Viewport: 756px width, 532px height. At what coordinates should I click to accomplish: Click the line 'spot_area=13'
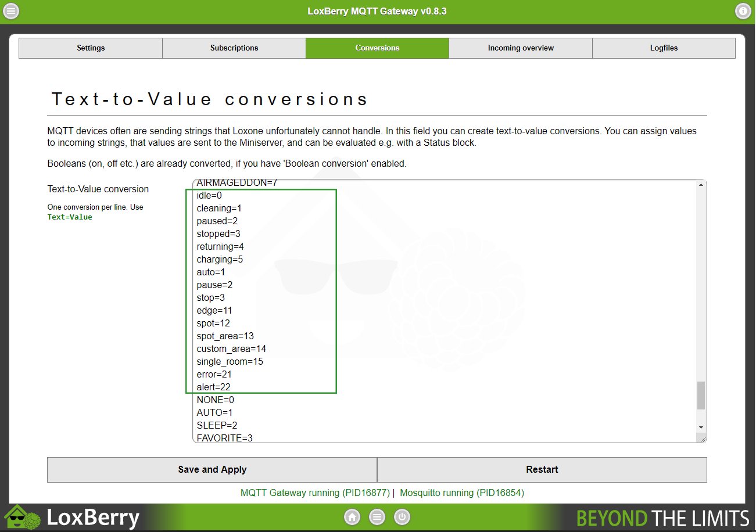click(225, 336)
